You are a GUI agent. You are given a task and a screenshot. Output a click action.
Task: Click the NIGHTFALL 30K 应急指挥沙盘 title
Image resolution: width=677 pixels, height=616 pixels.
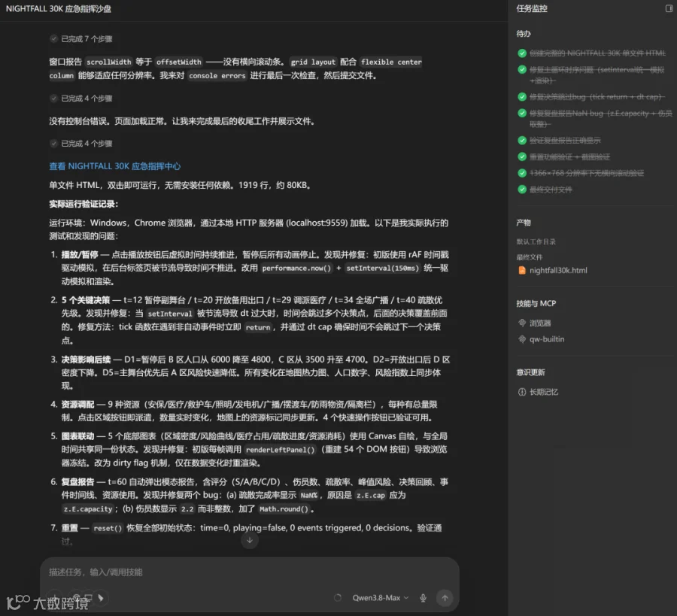pyautogui.click(x=59, y=8)
